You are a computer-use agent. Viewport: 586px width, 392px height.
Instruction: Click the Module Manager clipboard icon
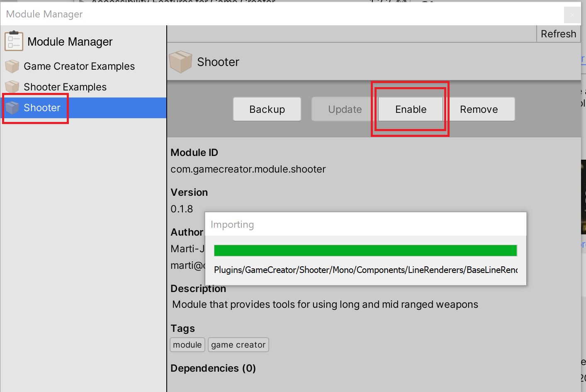(x=14, y=41)
